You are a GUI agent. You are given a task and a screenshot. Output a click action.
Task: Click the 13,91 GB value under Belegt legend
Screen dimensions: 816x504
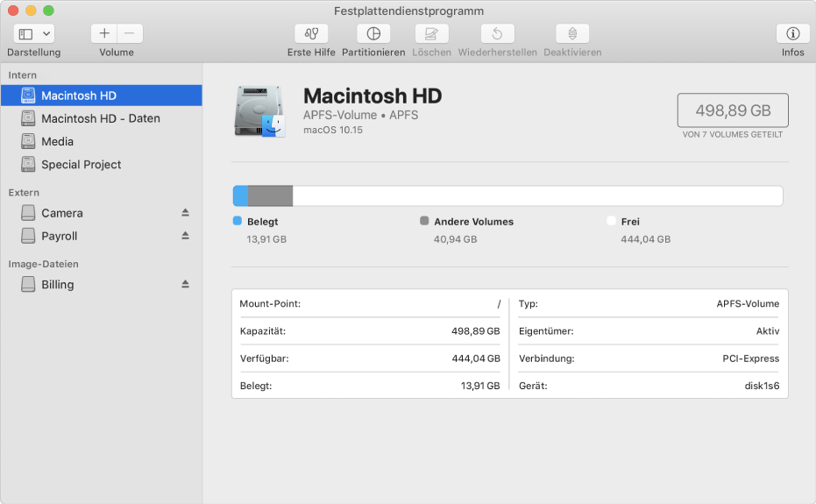[266, 239]
